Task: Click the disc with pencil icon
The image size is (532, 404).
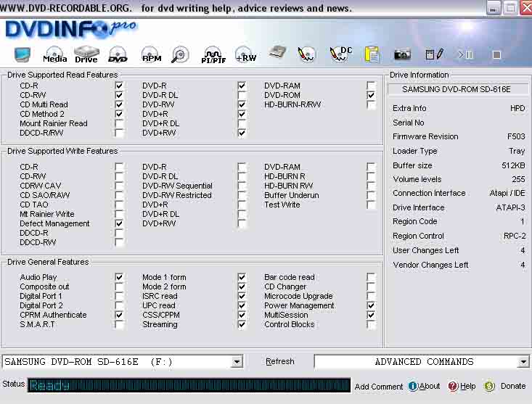Action: [306, 54]
